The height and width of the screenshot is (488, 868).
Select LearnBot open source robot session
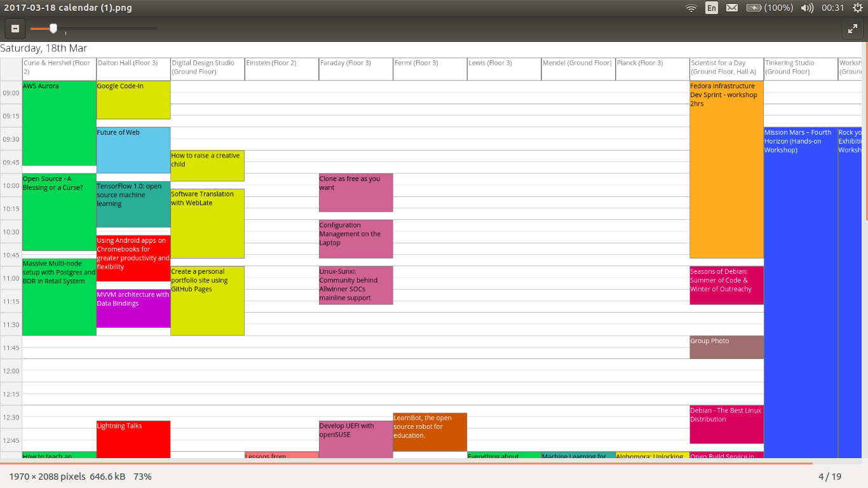click(x=430, y=432)
